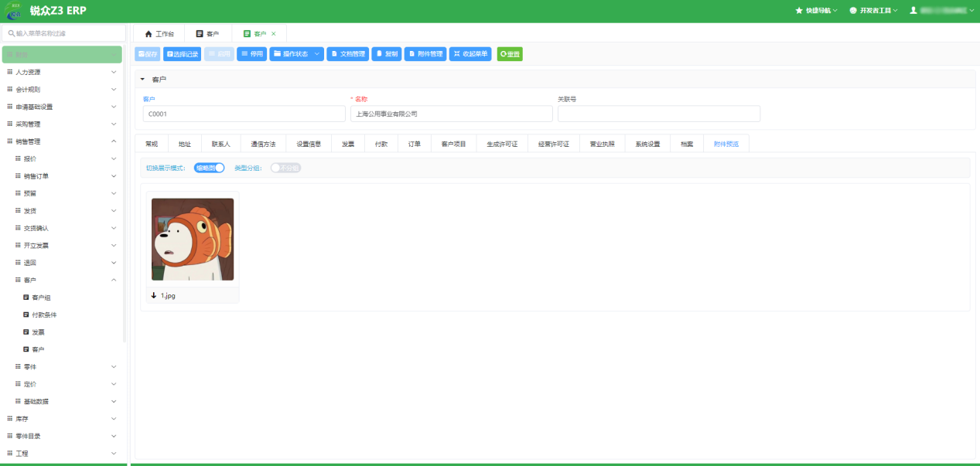Click the 锐众Z3 ERP logo icon
This screenshot has width=980, height=466.
pos(14,11)
